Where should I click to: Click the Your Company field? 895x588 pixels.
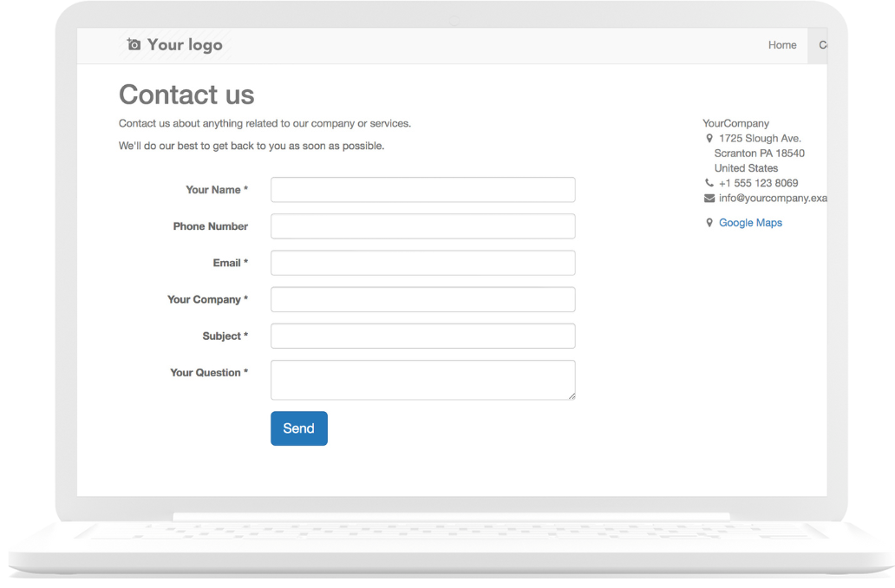422,298
